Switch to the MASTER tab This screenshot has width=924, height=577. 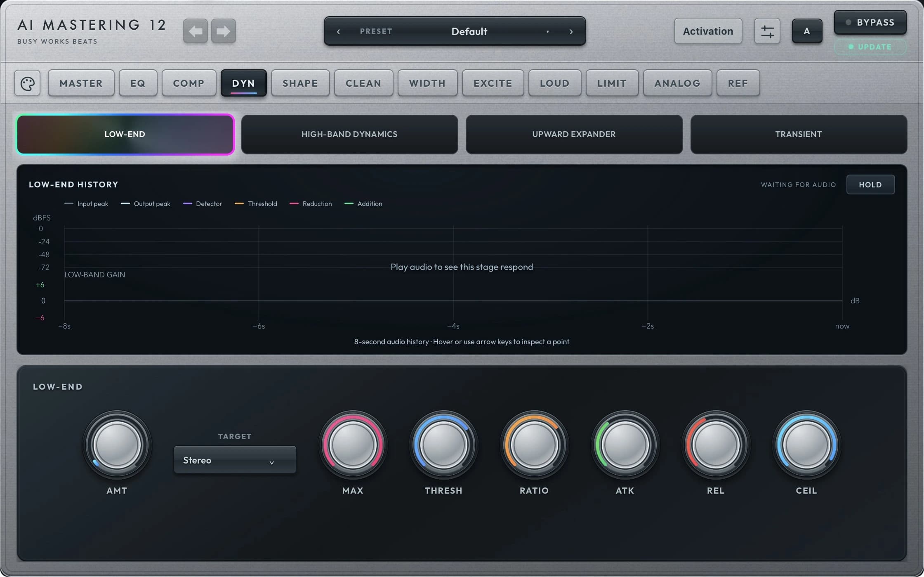[x=81, y=83]
